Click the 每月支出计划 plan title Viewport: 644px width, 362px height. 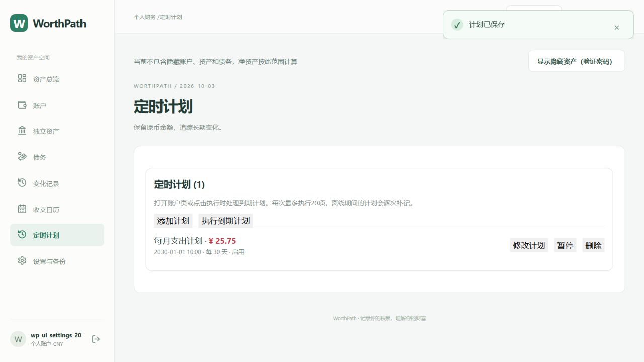pyautogui.click(x=178, y=241)
